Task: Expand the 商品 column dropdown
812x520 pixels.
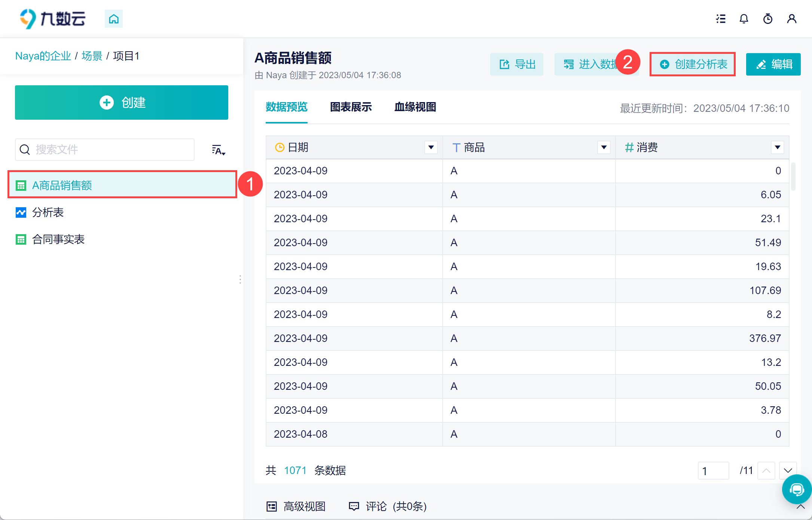Action: tap(604, 147)
